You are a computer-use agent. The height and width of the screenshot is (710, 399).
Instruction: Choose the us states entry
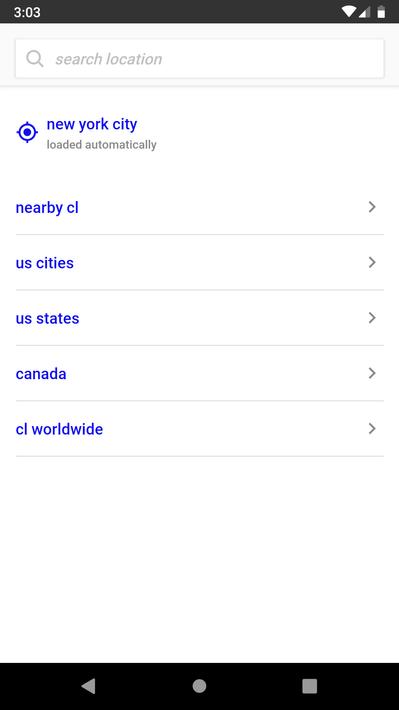click(x=200, y=318)
